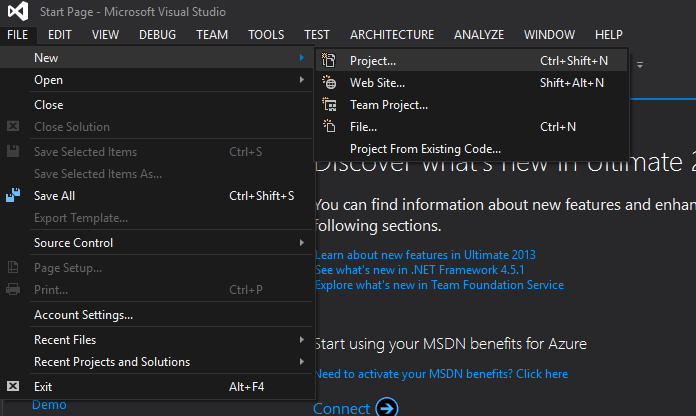Open Learn about new features in Ultimate 2013

425,255
